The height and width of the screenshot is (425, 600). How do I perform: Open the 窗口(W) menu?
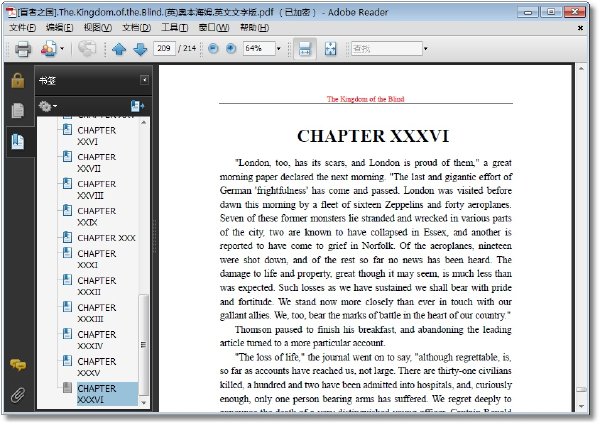tap(214, 28)
